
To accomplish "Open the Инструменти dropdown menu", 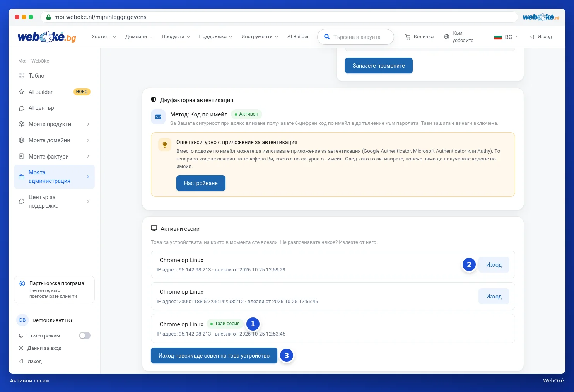I will tap(260, 37).
